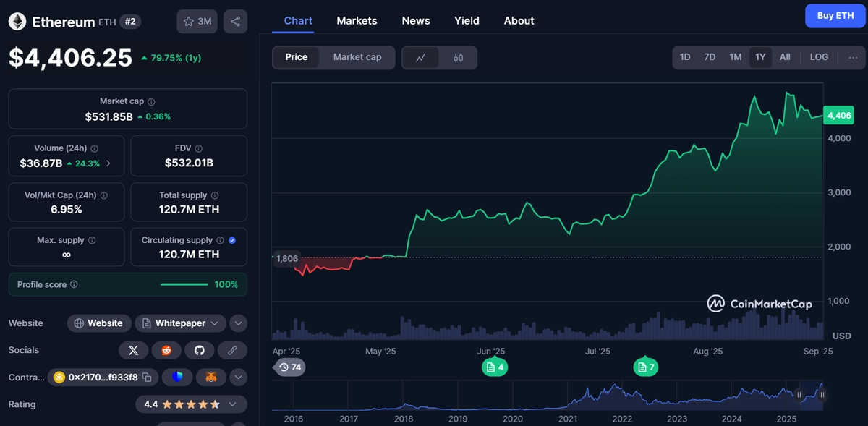Click the 1,806 baseline price label

coord(287,258)
